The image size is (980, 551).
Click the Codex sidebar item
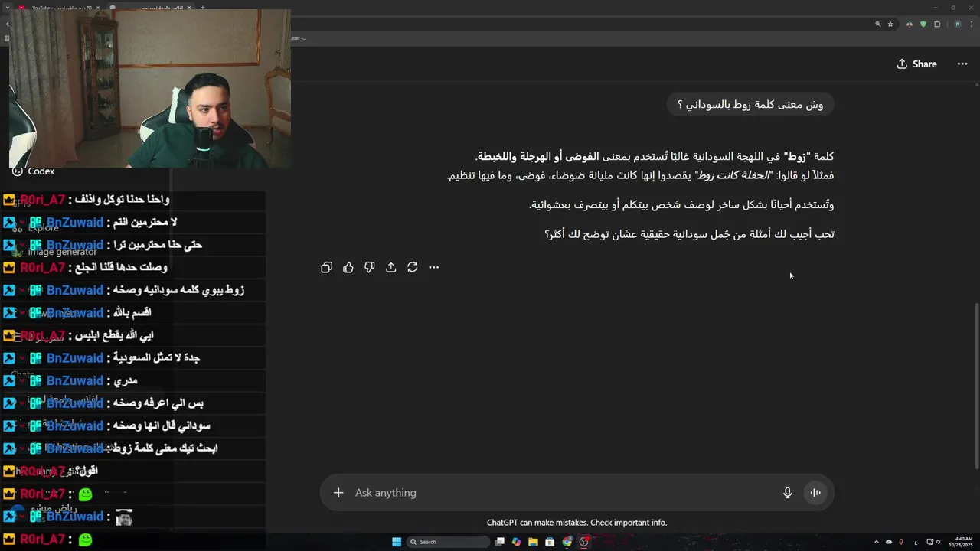click(x=33, y=171)
